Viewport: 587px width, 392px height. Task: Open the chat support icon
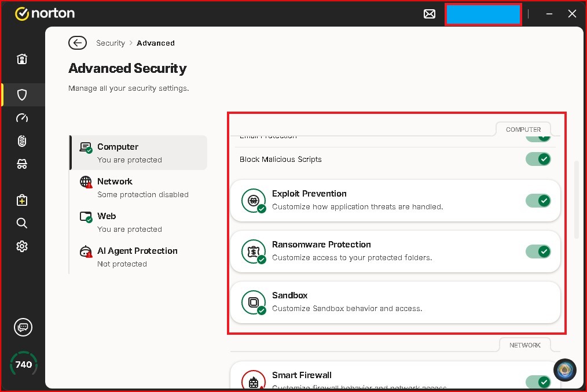coord(23,327)
